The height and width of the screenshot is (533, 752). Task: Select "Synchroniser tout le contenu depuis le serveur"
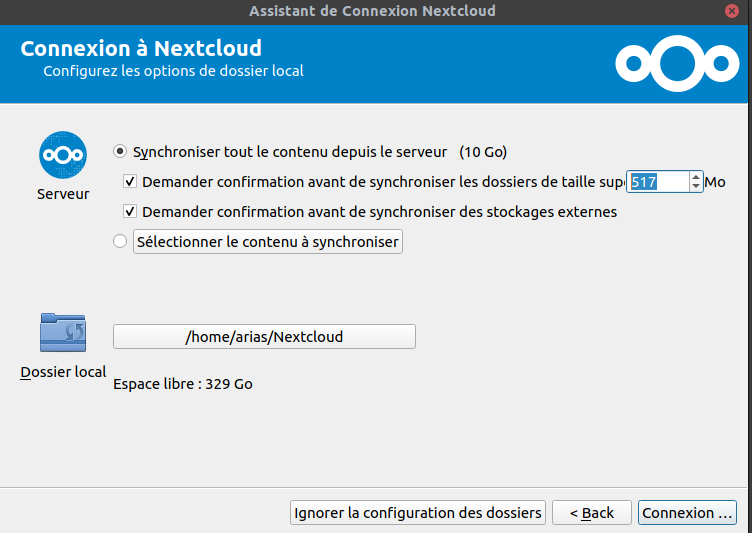121,152
